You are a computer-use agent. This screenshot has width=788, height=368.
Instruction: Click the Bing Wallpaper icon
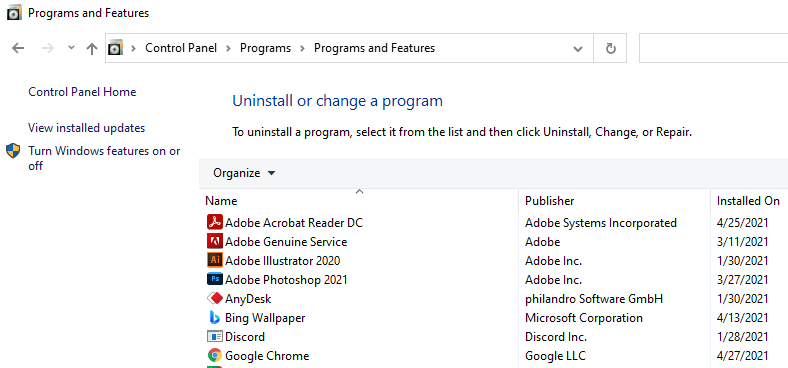215,318
